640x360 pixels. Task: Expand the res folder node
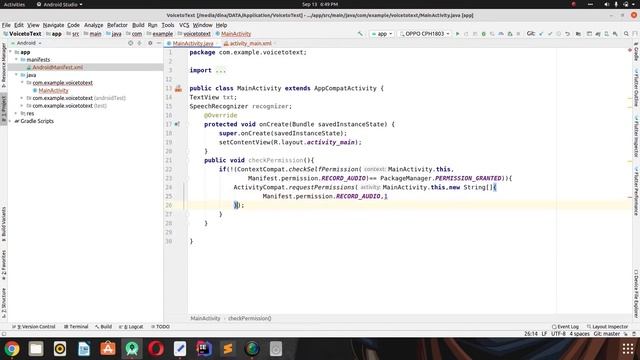[x=16, y=113]
